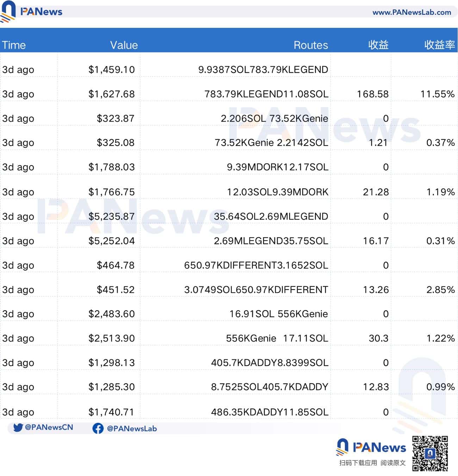
Task: Click the profit value 1.21
Action: coord(378,143)
